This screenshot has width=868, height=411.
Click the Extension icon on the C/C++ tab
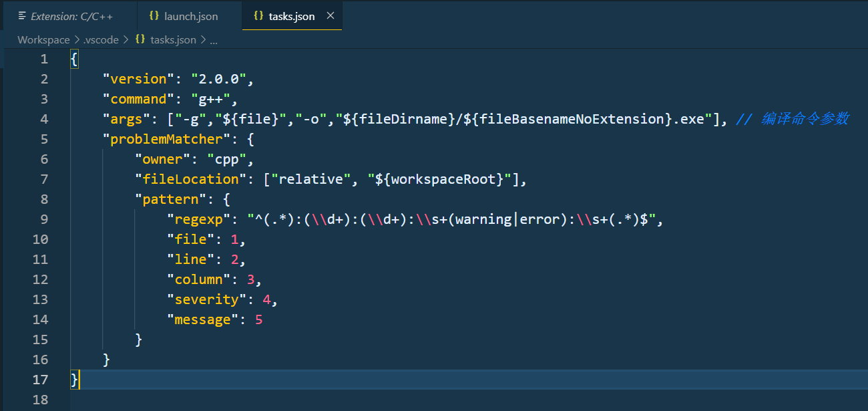click(21, 15)
